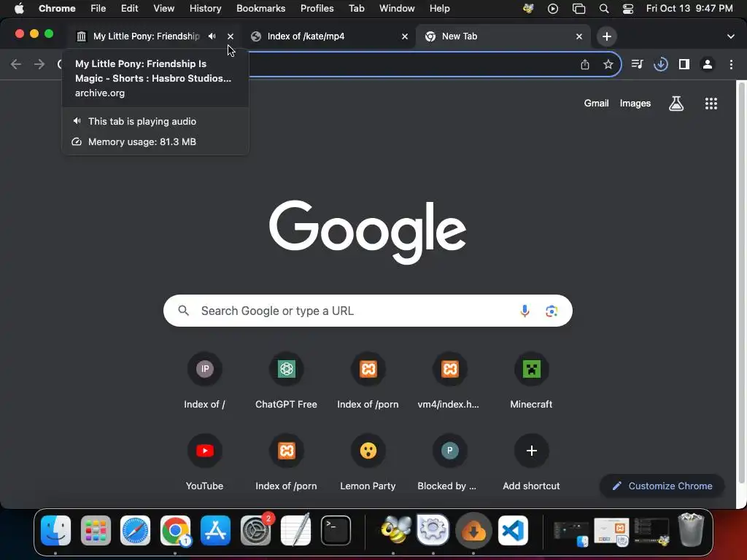Image resolution: width=747 pixels, height=560 pixels.
Task: Open the Bookmarks menu
Action: tap(260, 9)
